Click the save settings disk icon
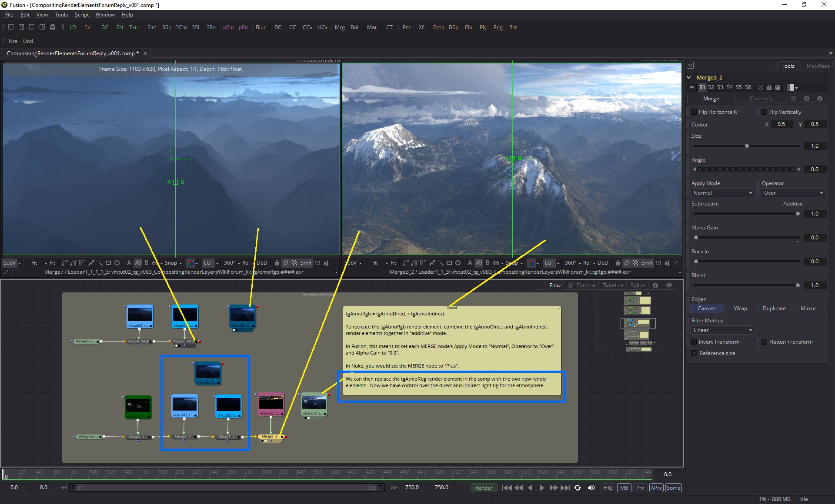Screen dimensions: 835x504 [778, 87]
